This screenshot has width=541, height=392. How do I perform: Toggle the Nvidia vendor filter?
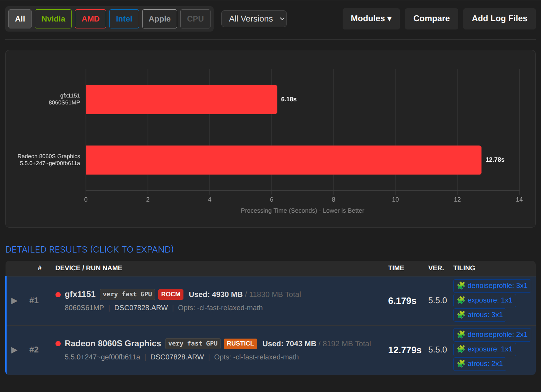(x=53, y=19)
